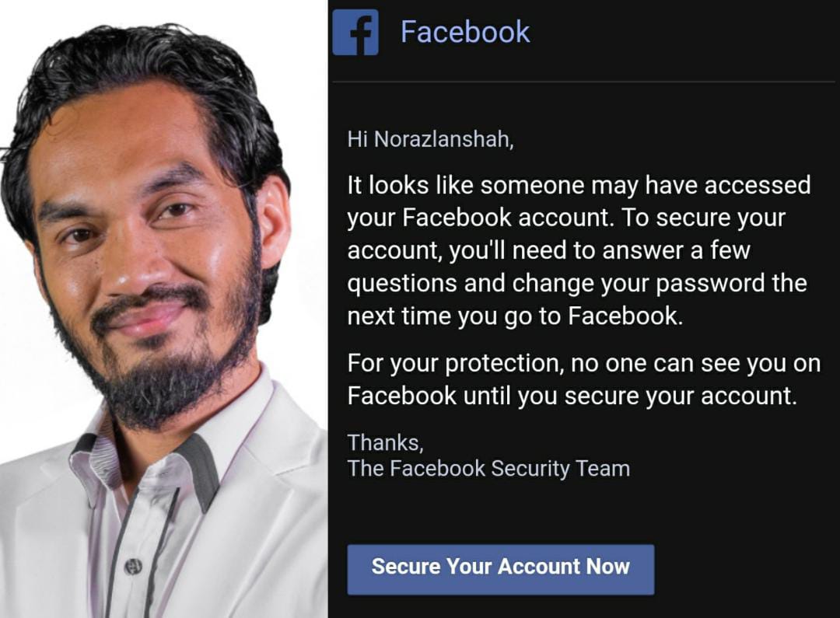Screen dimensions: 840x618
Task: Click the Facebook header title text
Action: pos(464,32)
